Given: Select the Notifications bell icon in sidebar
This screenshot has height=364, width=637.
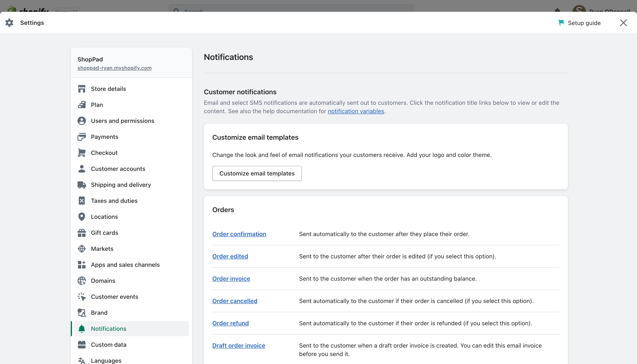Looking at the screenshot, I should click(82, 328).
